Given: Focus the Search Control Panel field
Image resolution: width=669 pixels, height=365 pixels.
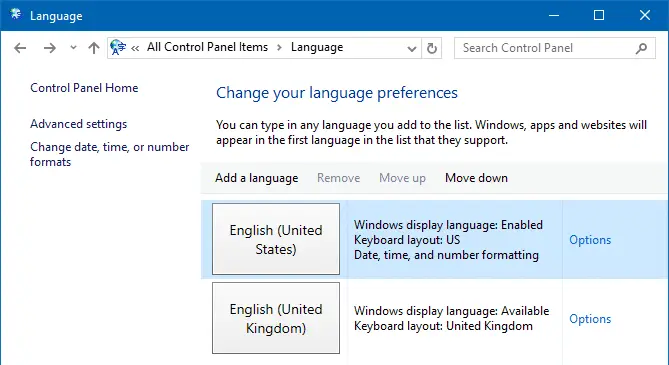Looking at the screenshot, I should tap(555, 48).
